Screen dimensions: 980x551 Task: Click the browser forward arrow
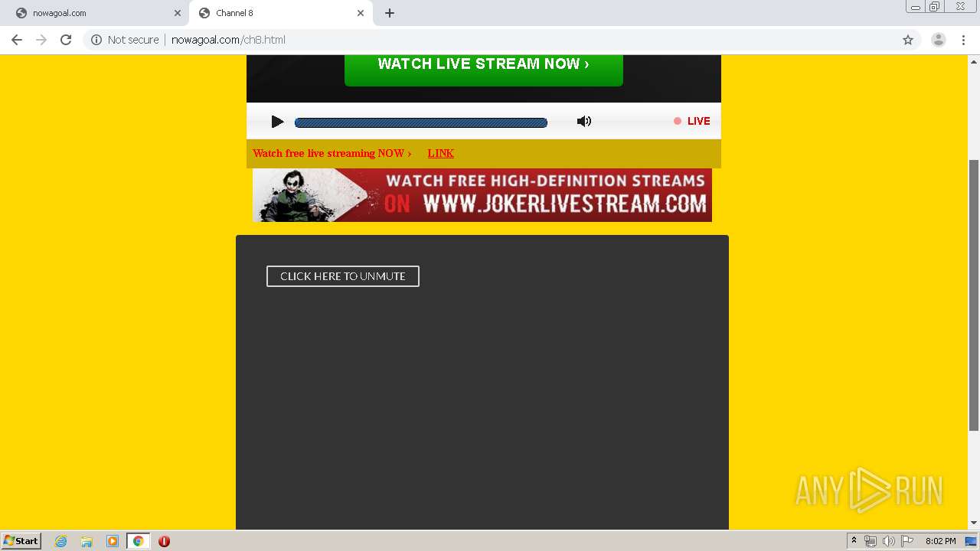41,40
